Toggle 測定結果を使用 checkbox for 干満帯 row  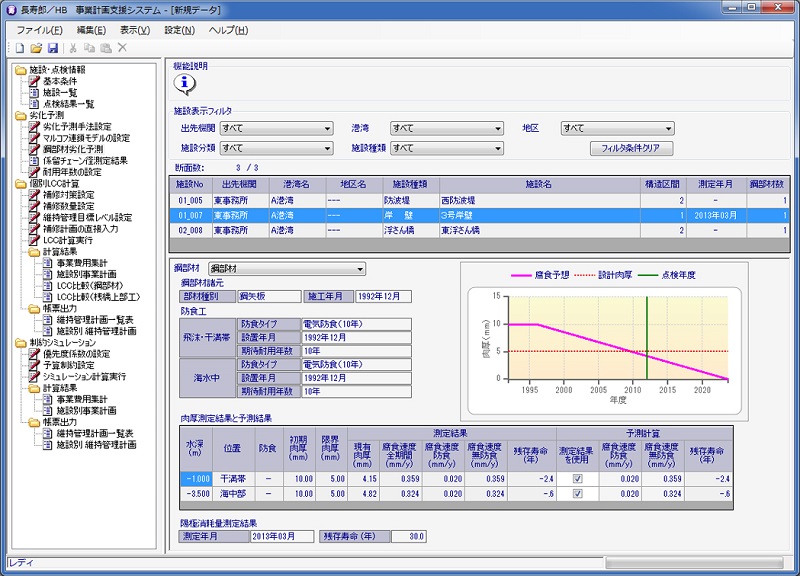[x=576, y=478]
